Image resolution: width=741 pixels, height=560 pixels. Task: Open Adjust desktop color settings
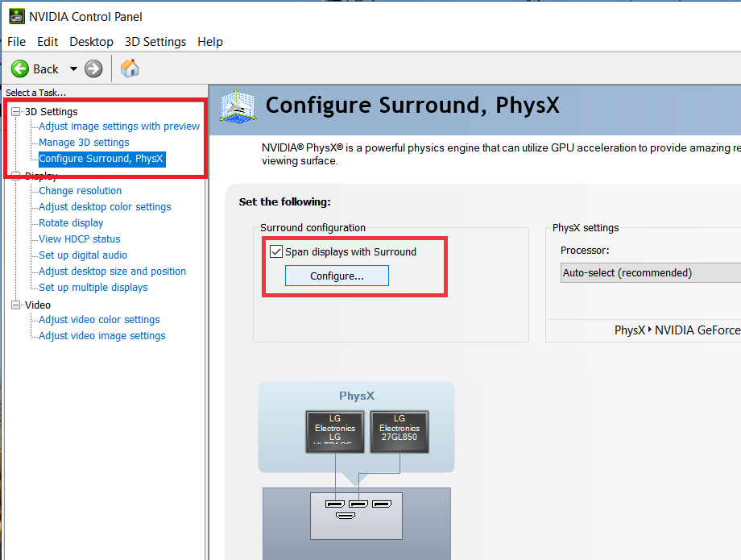(105, 206)
